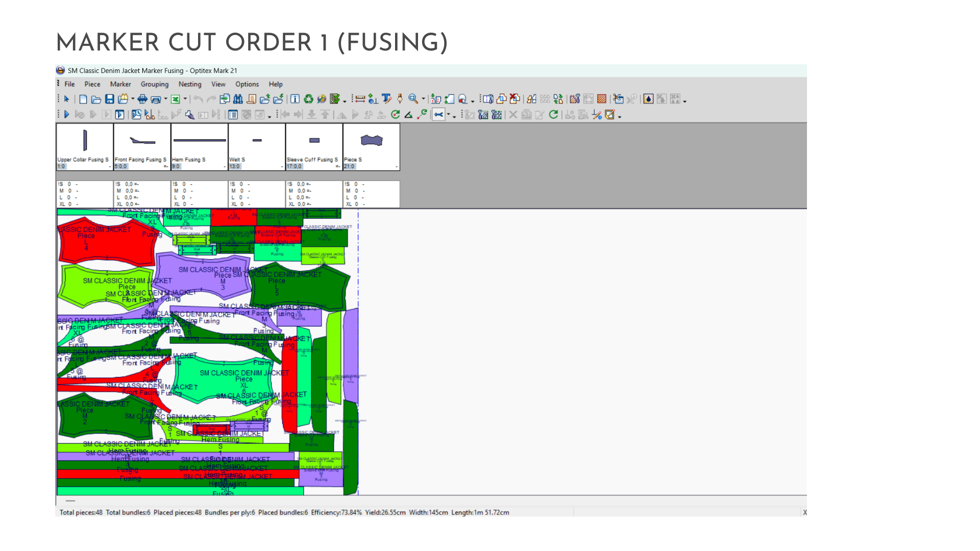Activate the zoom magnifier tool
The height and width of the screenshot is (551, 980).
pyautogui.click(x=413, y=99)
